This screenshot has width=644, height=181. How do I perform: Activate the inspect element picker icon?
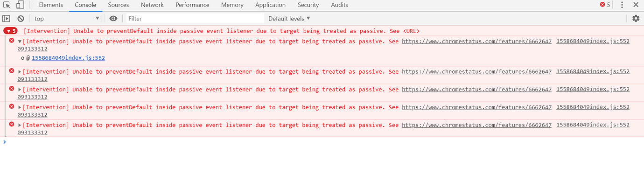(x=7, y=5)
